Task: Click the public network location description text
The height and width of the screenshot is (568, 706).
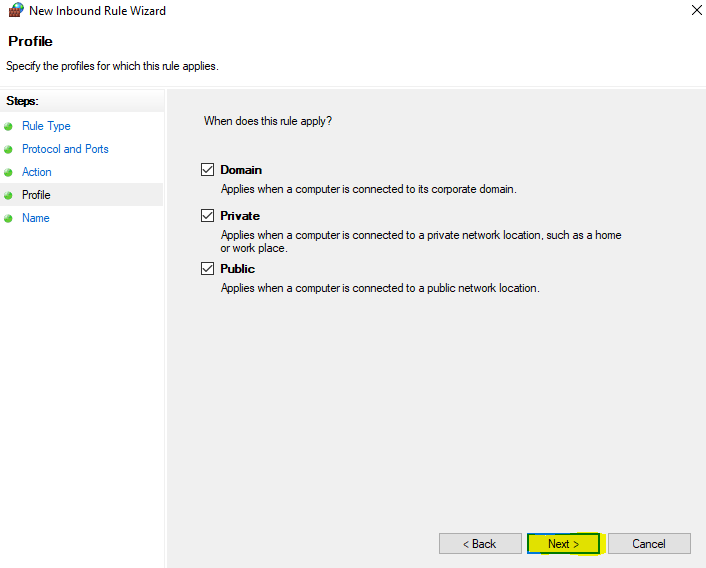Action: click(380, 288)
